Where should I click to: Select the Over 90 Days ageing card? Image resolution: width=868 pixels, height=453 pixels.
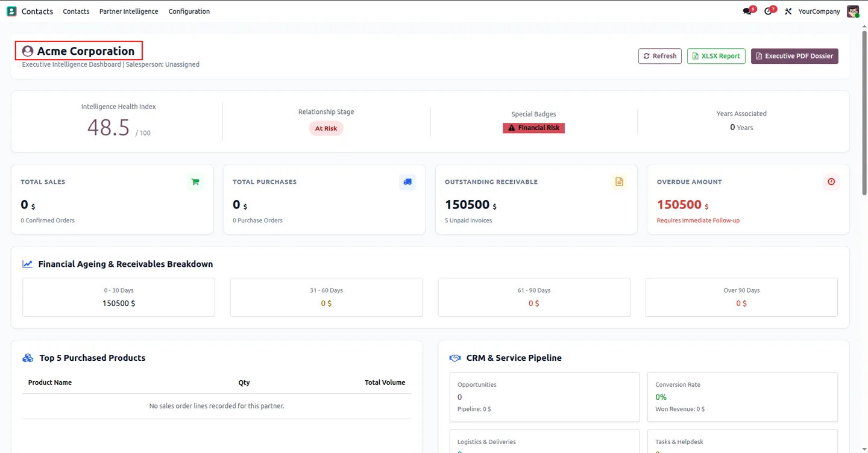click(x=741, y=297)
